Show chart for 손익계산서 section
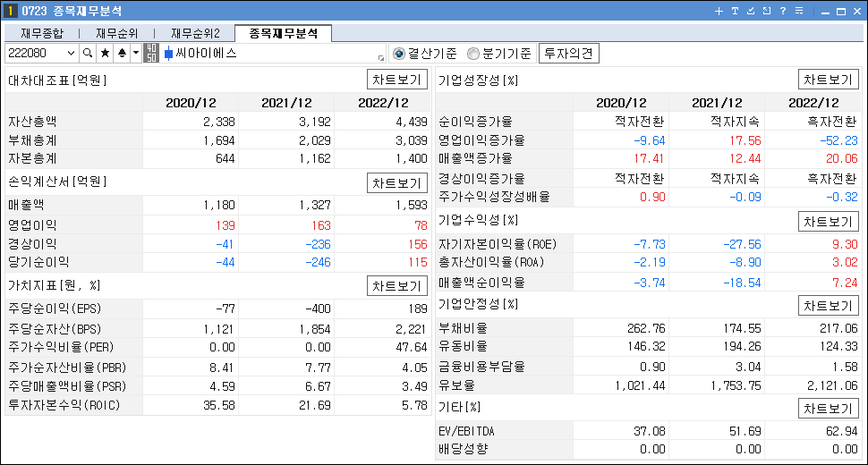 (x=397, y=183)
